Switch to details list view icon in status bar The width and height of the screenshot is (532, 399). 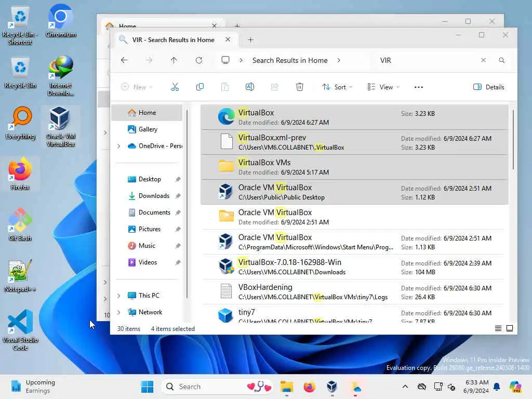[498, 328]
